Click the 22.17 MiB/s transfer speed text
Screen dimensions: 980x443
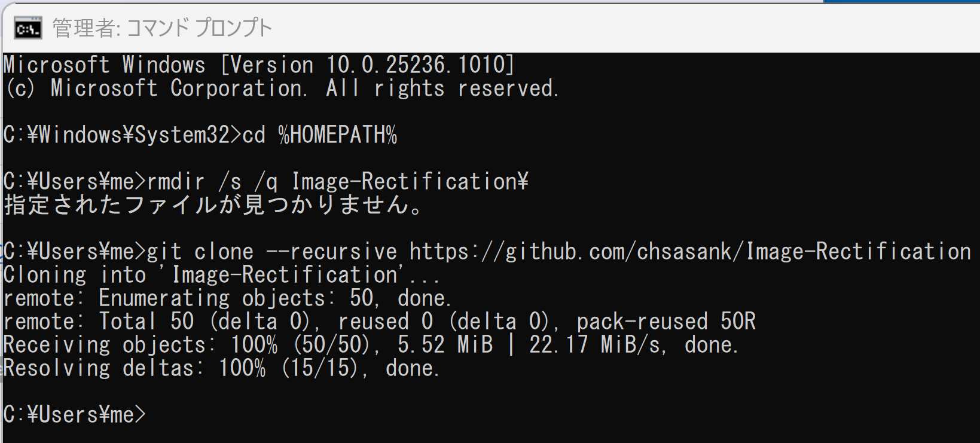click(x=598, y=345)
